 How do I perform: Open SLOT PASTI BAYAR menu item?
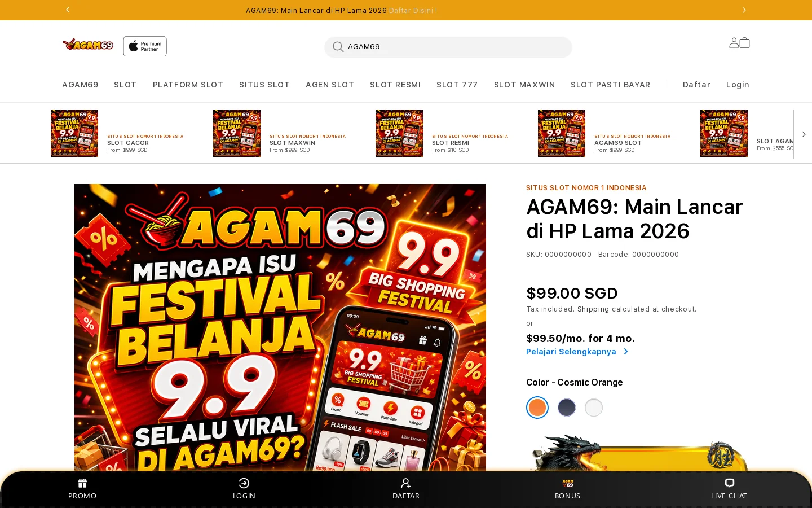pos(611,85)
